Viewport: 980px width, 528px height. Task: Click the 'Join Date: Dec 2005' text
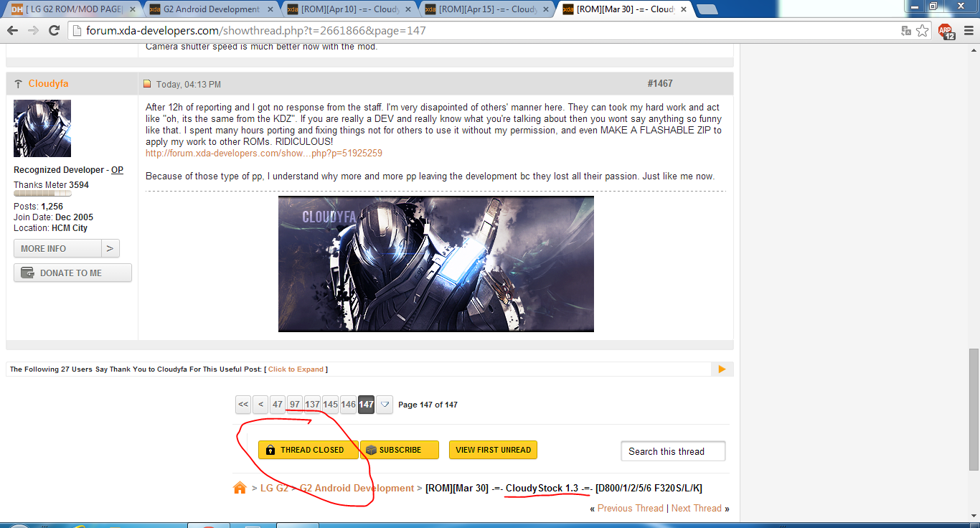pos(53,217)
